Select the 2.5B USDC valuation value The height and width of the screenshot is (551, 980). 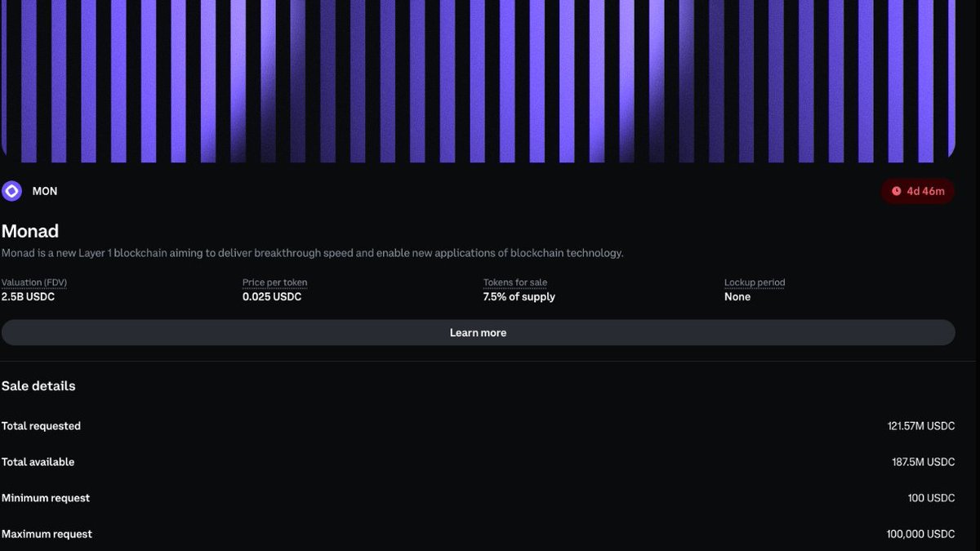coord(28,297)
